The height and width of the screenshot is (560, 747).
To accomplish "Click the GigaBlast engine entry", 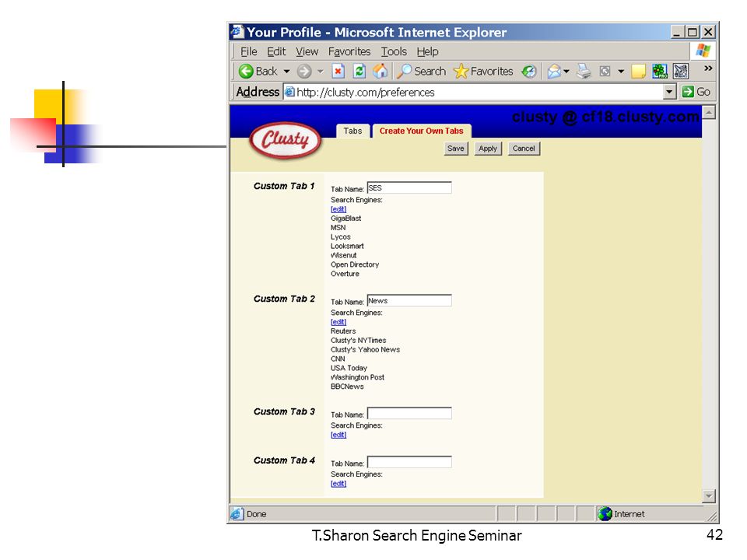I will click(x=345, y=218).
